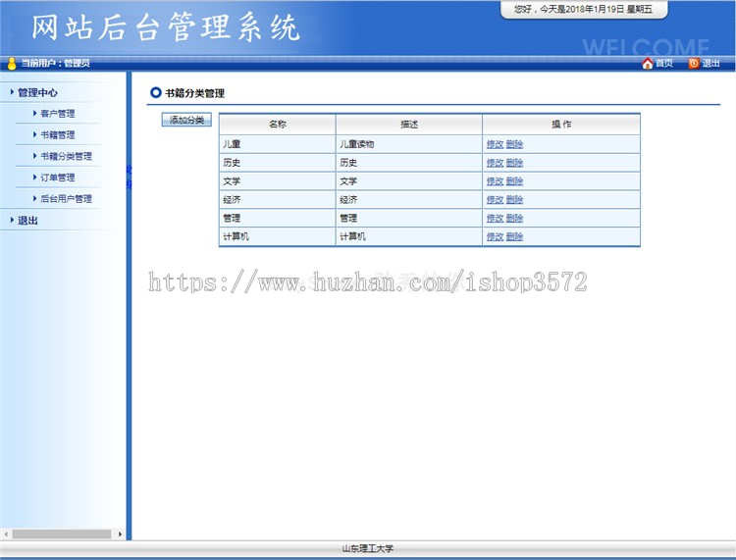Image resolution: width=736 pixels, height=560 pixels.
Task: Click 删除 for the 历史 row
Action: pos(514,163)
